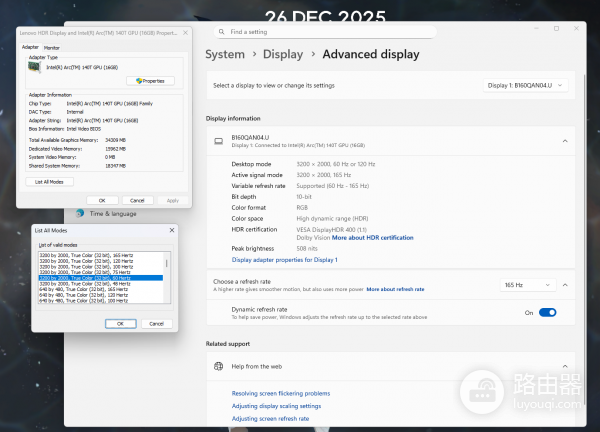Select the Adapter tab
The width and height of the screenshot is (600, 432).
(x=30, y=47)
